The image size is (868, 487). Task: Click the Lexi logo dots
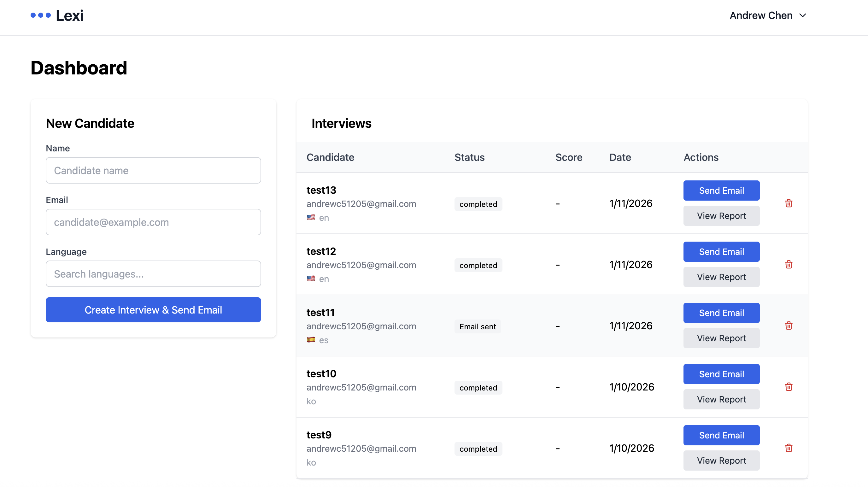pos(40,15)
